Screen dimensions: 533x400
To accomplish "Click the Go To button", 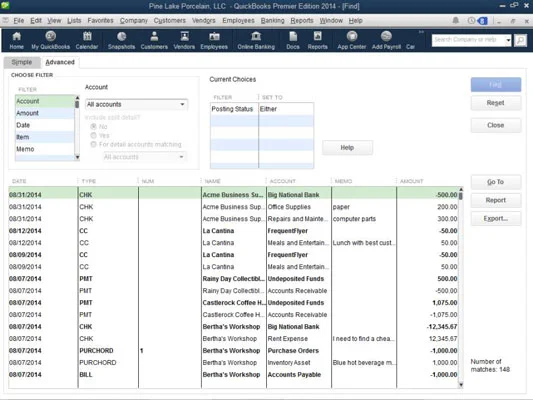I will (496, 182).
